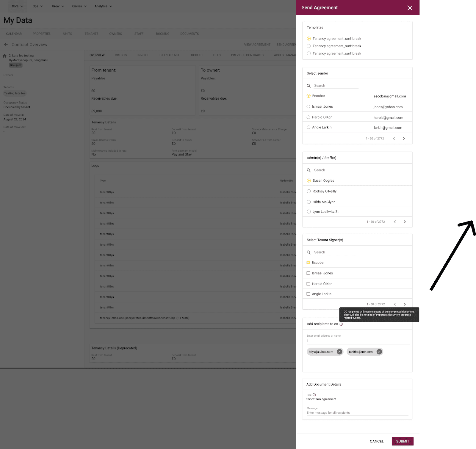
Task: Click the Message input field
Action: 357,413
